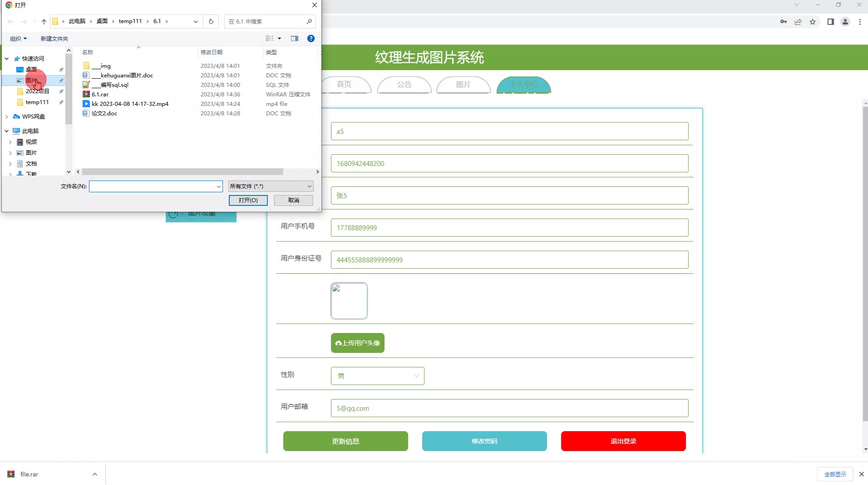Image resolution: width=868 pixels, height=485 pixels.
Task: Expand the WPS网盘 tree node
Action: pyautogui.click(x=7, y=117)
